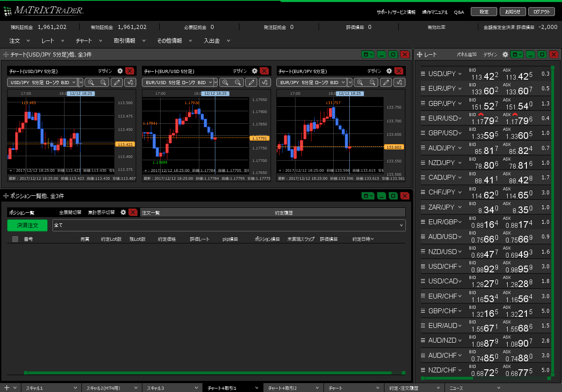Viewport: 562px width, 392px height.
Task: Zoom in on the USD/JPY chart
Action: pyautogui.click(x=90, y=82)
